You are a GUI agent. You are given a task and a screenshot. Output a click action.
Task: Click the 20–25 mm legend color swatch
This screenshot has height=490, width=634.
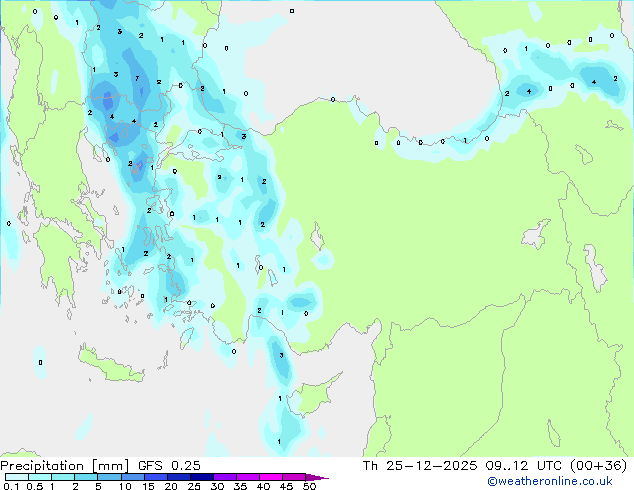(179, 477)
